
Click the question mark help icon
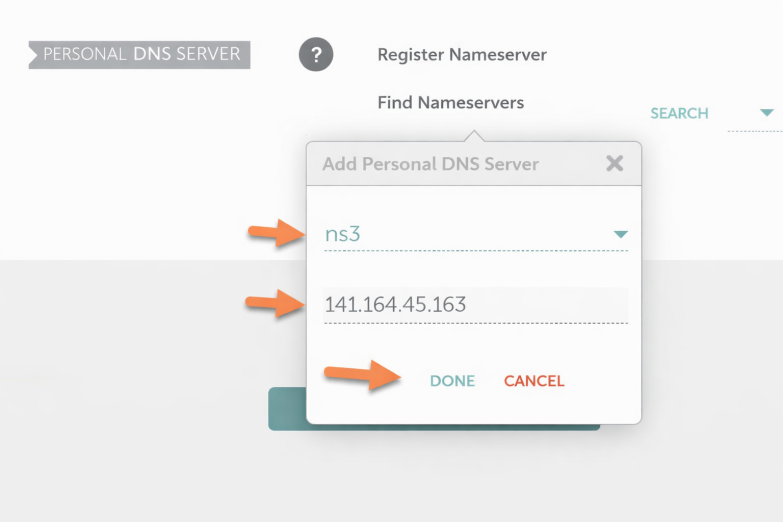pos(315,55)
